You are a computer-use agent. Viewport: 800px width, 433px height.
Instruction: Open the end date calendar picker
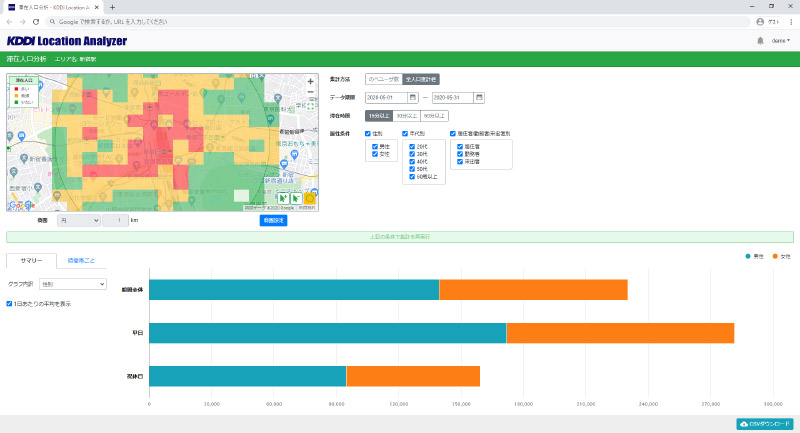pyautogui.click(x=479, y=97)
